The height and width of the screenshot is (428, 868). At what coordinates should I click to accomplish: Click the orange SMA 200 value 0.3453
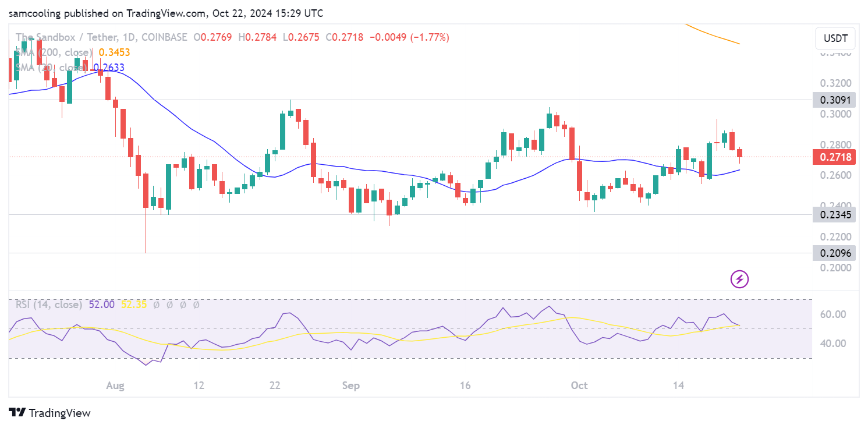(x=114, y=52)
